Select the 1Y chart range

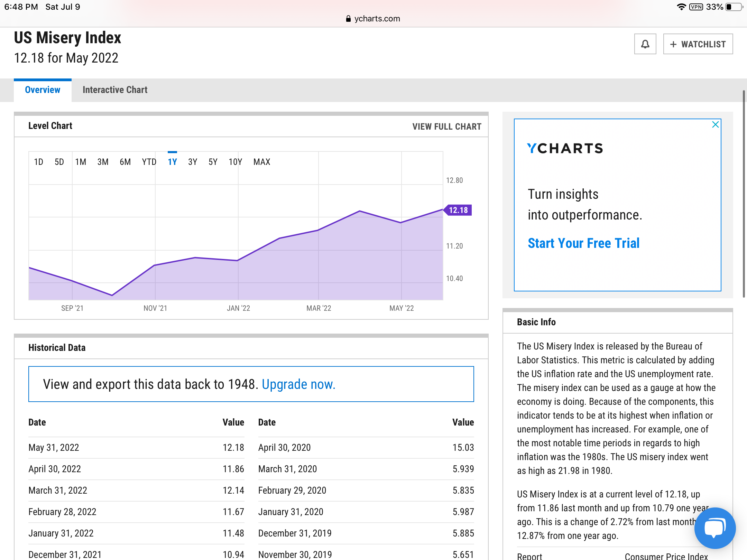click(172, 162)
